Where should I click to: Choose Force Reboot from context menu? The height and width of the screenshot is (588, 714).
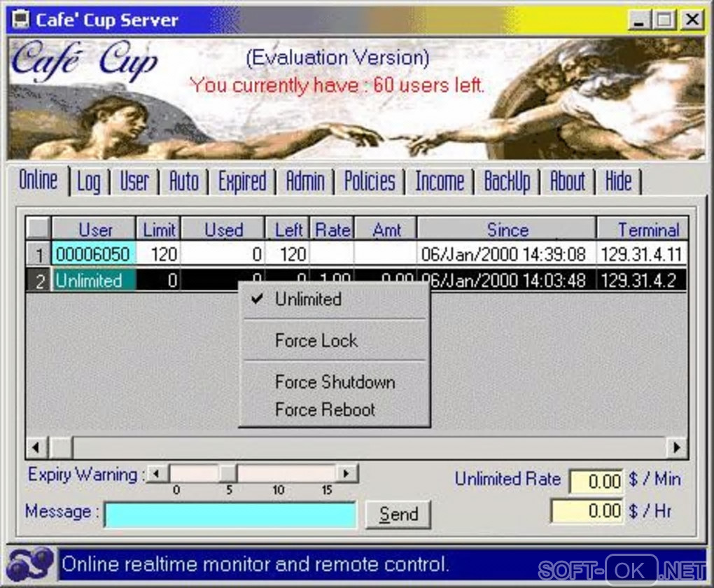(x=335, y=409)
